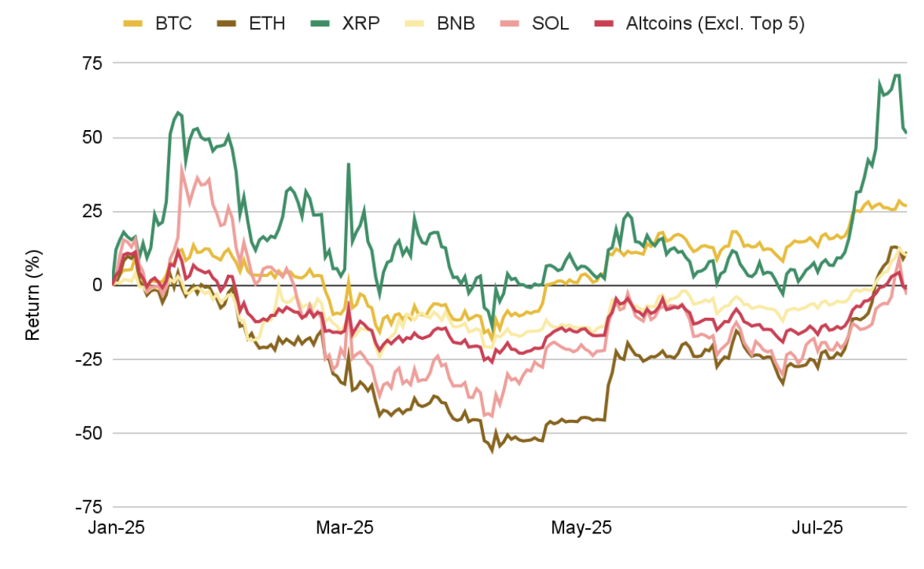Click the SOL legend color swatch

(x=510, y=23)
